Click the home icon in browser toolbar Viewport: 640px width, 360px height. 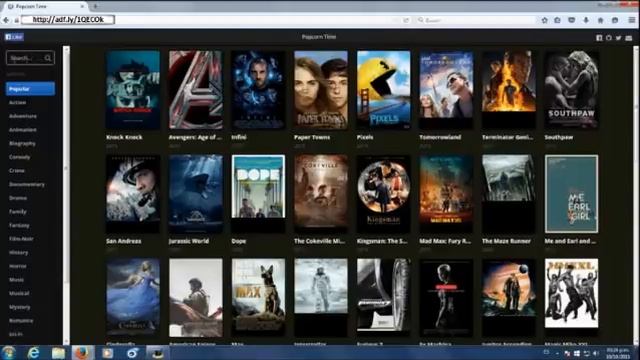pyautogui.click(x=600, y=20)
